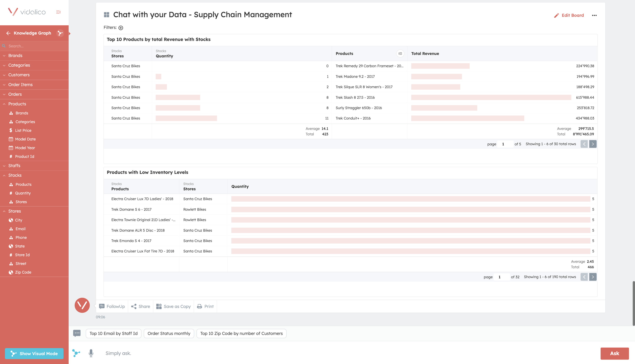Click the dashboard grid icon beside title

pyautogui.click(x=107, y=15)
